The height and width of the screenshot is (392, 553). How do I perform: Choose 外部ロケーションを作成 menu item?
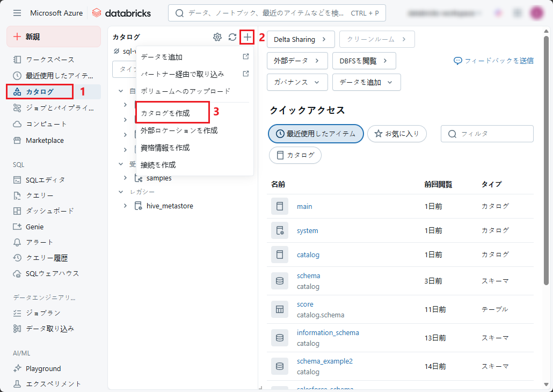195,130
